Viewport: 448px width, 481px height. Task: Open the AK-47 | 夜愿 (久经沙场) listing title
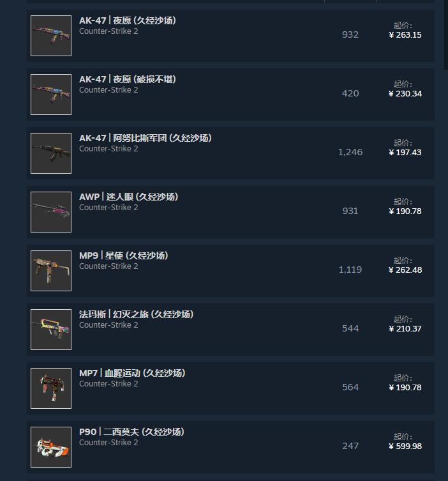(x=128, y=20)
